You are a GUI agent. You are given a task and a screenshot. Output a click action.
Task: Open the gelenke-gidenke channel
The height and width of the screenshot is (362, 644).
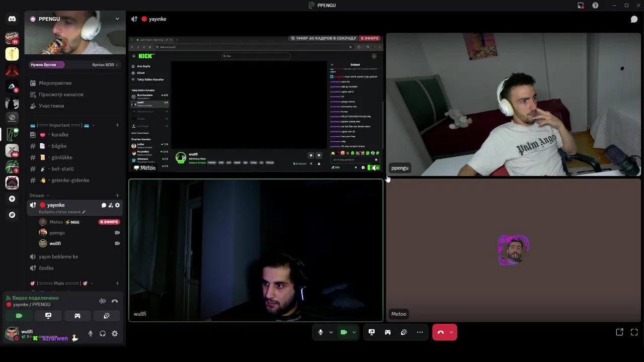tap(75, 180)
